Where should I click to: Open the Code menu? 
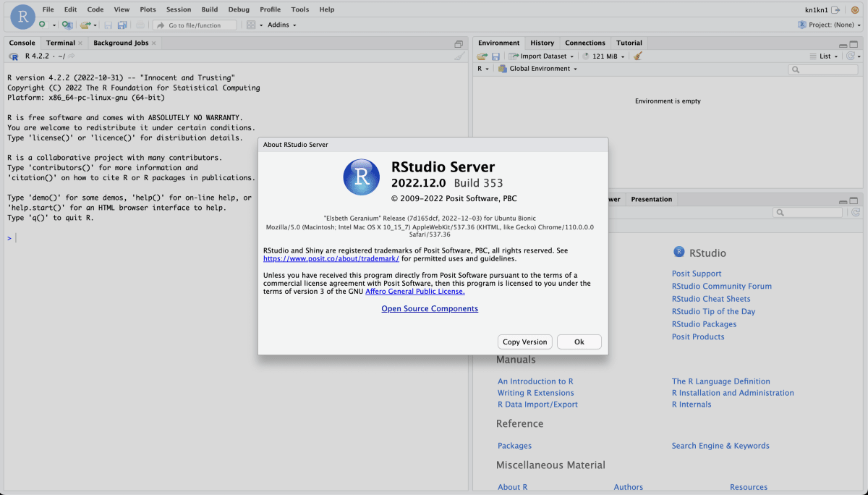[x=95, y=9]
